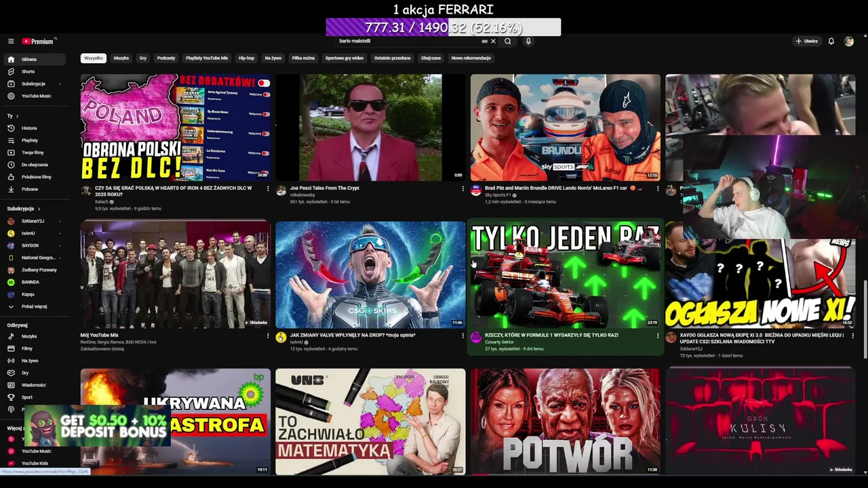Select the Playlisty YouTube Mix chip
868x488 pixels.
(207, 58)
